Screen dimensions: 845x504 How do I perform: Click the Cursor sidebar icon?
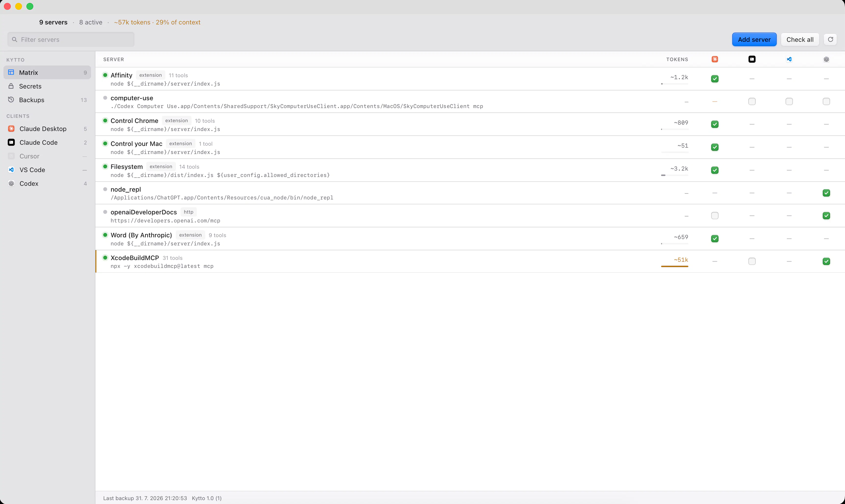[11, 156]
